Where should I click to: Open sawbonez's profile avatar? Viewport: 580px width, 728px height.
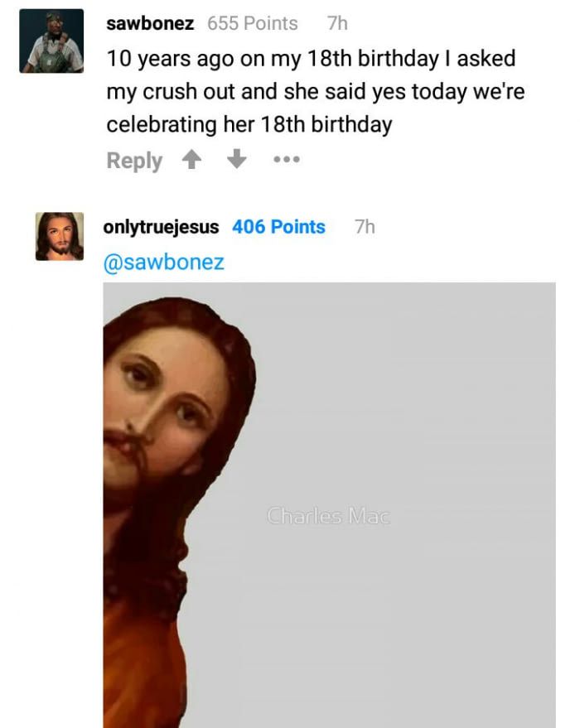point(51,41)
